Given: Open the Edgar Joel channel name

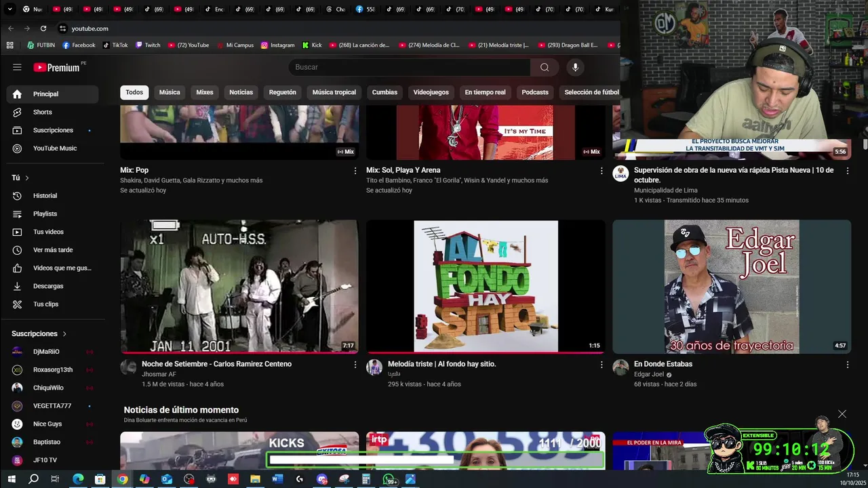Looking at the screenshot, I should click(x=649, y=374).
